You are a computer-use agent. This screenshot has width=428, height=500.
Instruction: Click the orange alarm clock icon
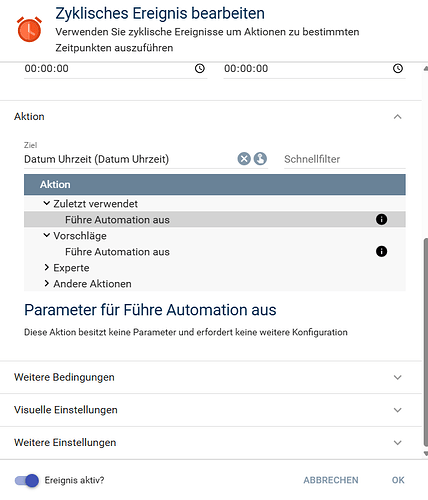29,29
